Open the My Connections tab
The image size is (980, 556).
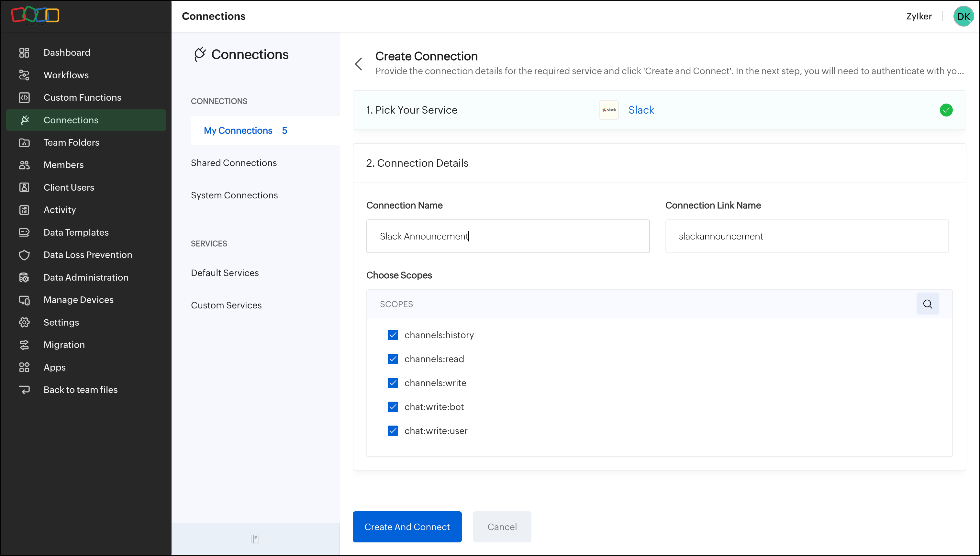[238, 131]
